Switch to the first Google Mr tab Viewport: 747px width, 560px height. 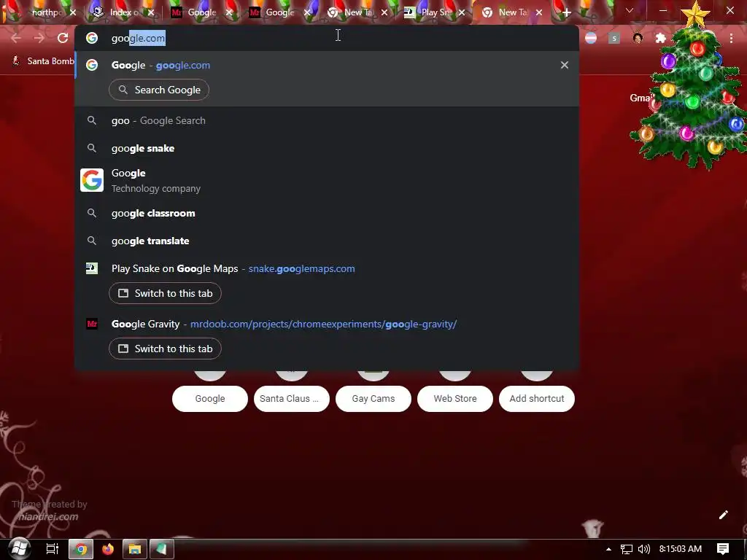(x=201, y=13)
